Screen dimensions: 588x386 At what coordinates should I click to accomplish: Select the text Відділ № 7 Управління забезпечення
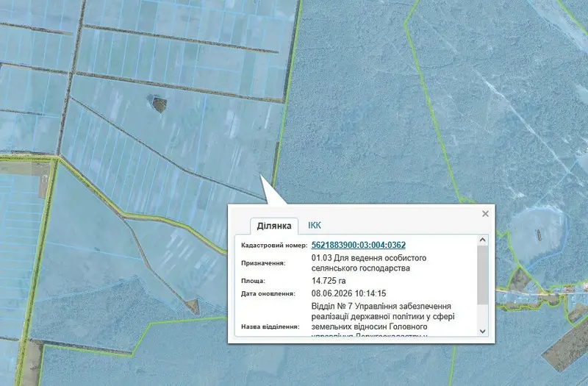point(381,306)
